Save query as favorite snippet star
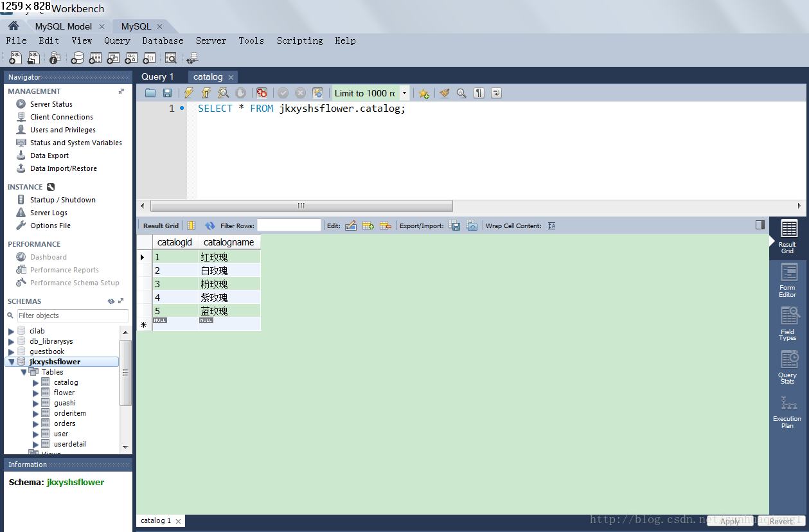809x532 pixels. pyautogui.click(x=423, y=93)
